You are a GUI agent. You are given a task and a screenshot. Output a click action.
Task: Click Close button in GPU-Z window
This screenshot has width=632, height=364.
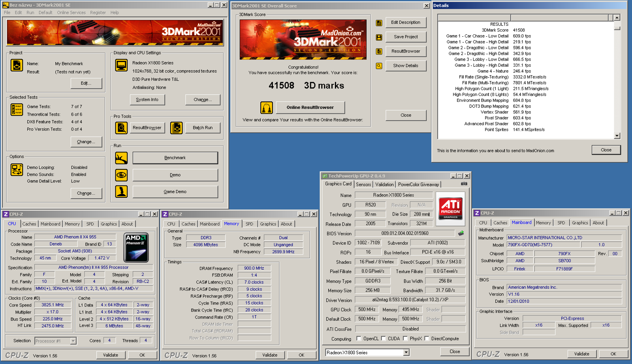click(x=455, y=351)
